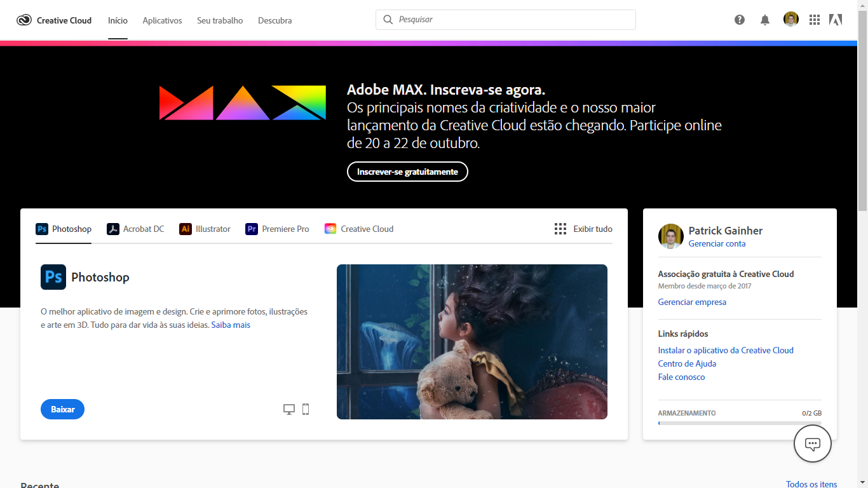Click the ARMAZENAMENTO label
The height and width of the screenshot is (488, 868).
[687, 413]
